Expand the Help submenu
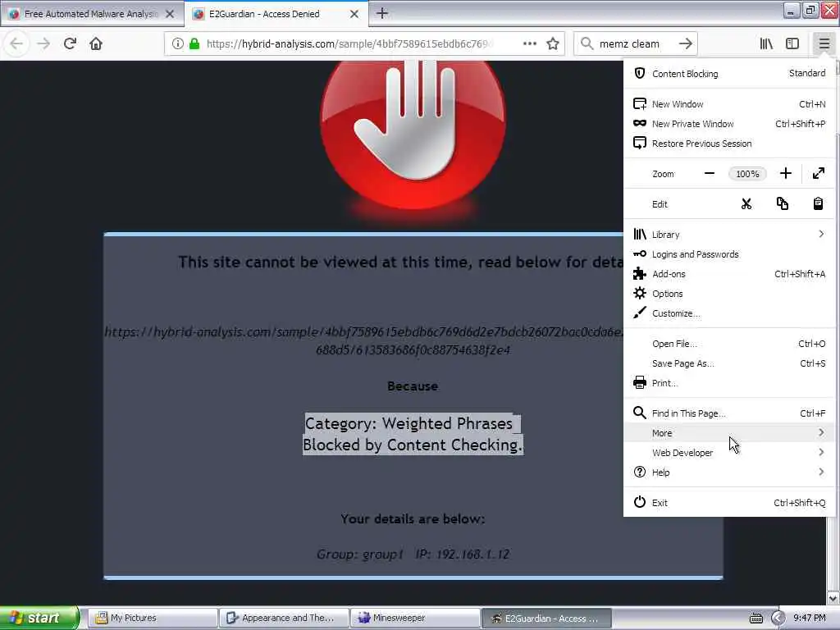Viewport: 840px width, 630px height. 728,472
